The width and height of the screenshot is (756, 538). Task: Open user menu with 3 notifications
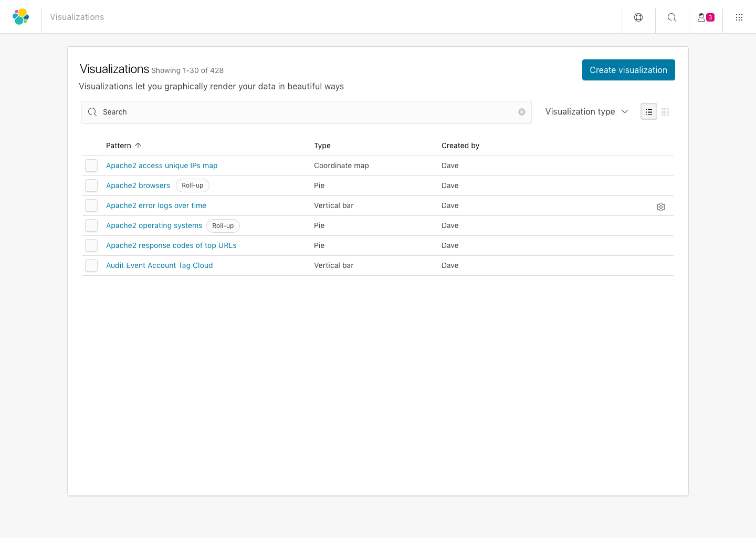point(706,17)
